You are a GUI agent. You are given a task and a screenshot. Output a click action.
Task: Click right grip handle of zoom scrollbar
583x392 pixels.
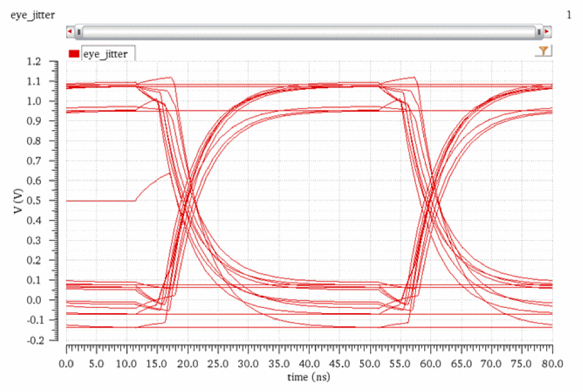tap(539, 32)
